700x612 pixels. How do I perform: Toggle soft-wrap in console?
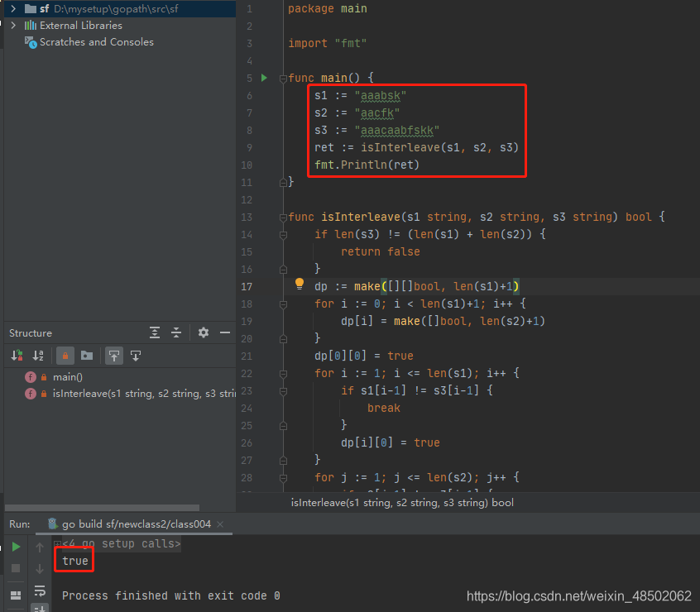point(39,590)
